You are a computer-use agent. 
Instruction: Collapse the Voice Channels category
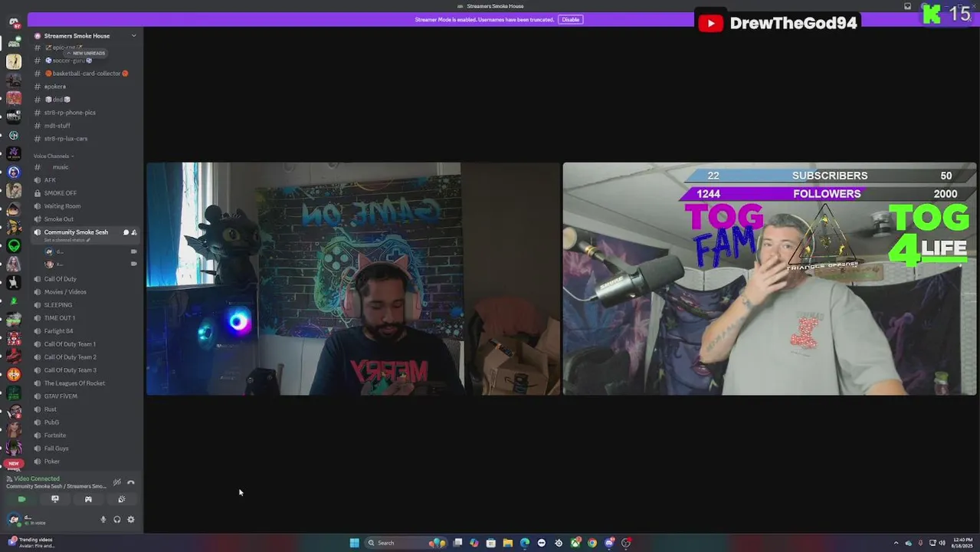pos(54,156)
